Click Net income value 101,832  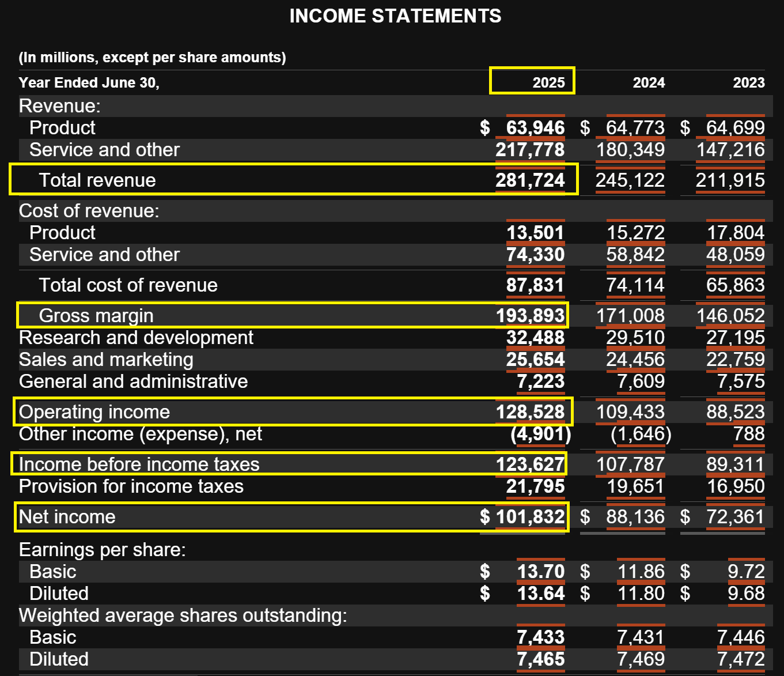click(530, 516)
